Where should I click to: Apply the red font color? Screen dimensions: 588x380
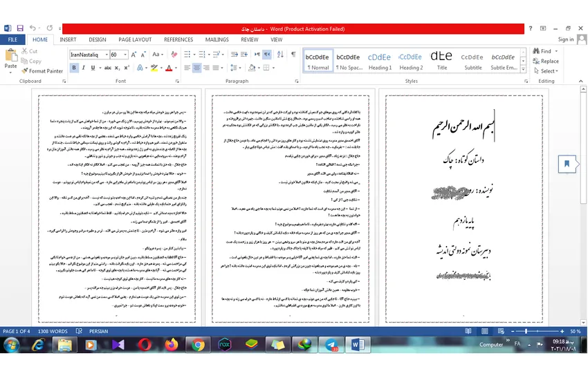[169, 68]
